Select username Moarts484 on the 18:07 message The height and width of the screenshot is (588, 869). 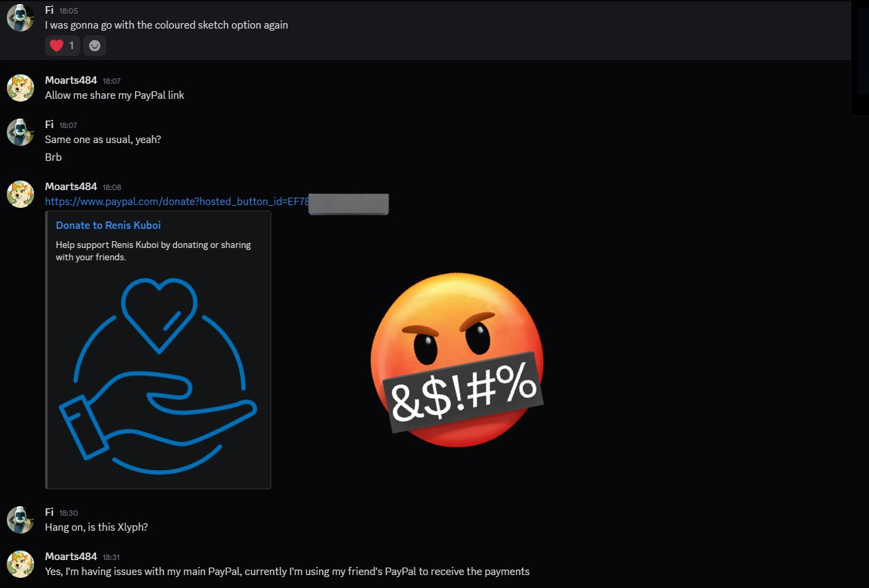[x=71, y=80]
